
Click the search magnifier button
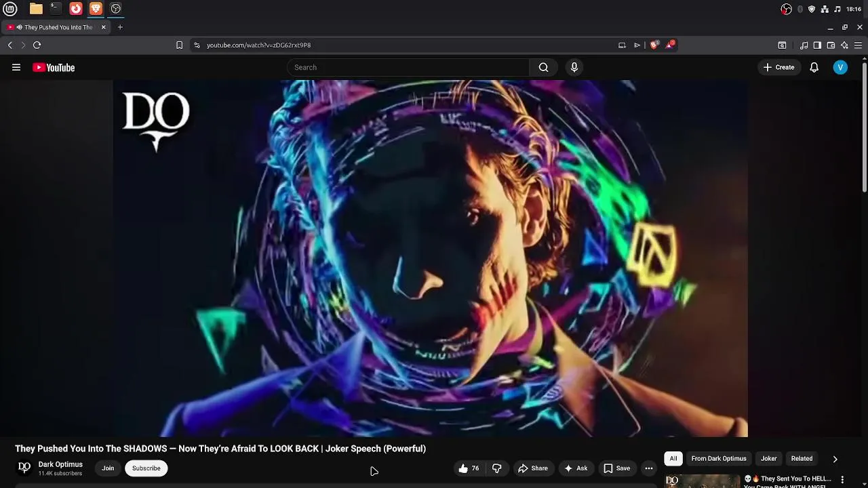click(543, 67)
